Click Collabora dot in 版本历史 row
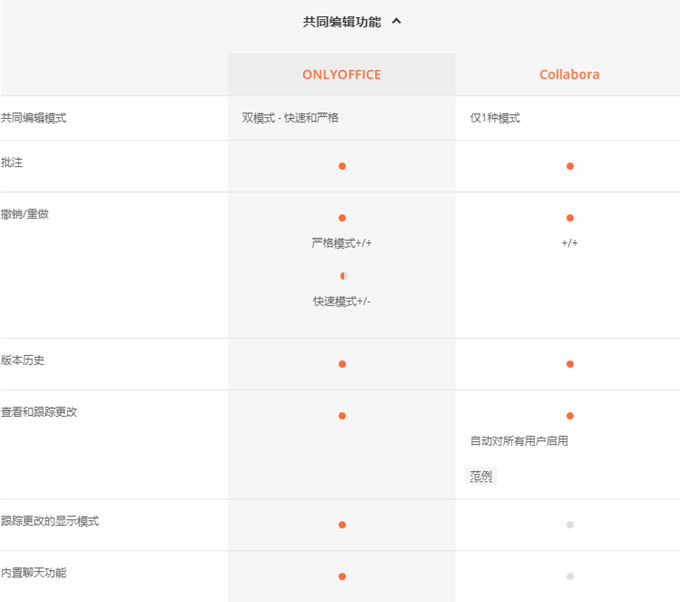 570,364
